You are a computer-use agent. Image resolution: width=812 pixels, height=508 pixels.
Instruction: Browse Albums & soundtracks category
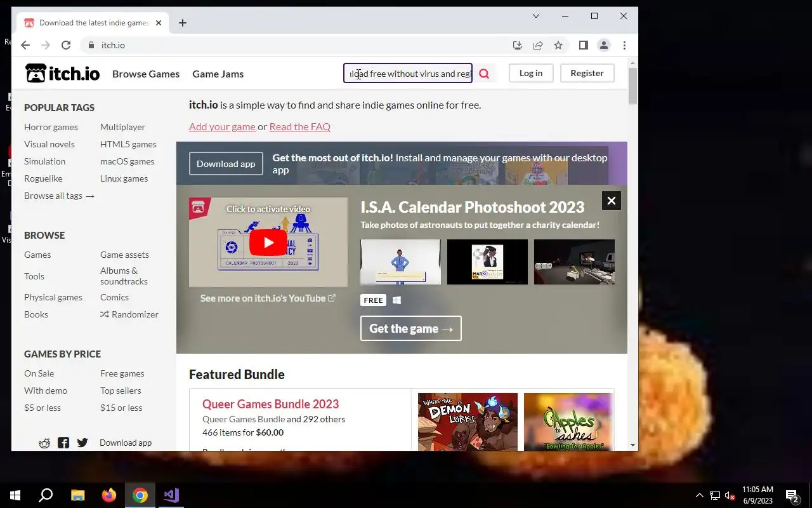pos(124,276)
